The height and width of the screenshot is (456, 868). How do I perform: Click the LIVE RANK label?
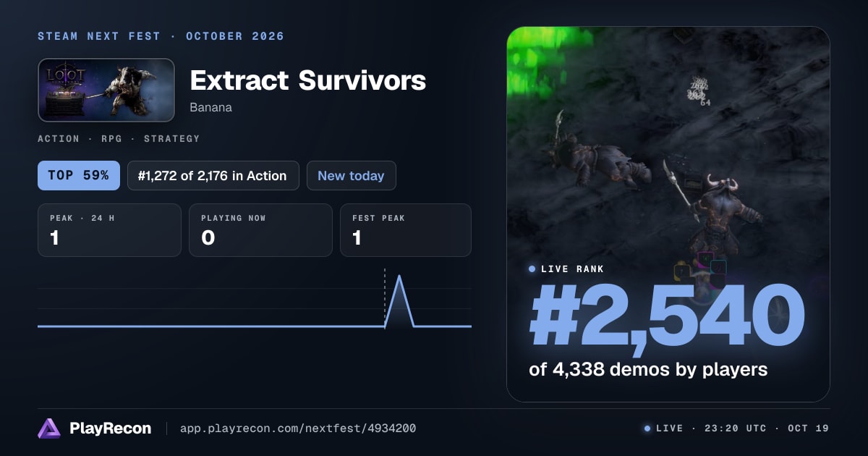[572, 269]
